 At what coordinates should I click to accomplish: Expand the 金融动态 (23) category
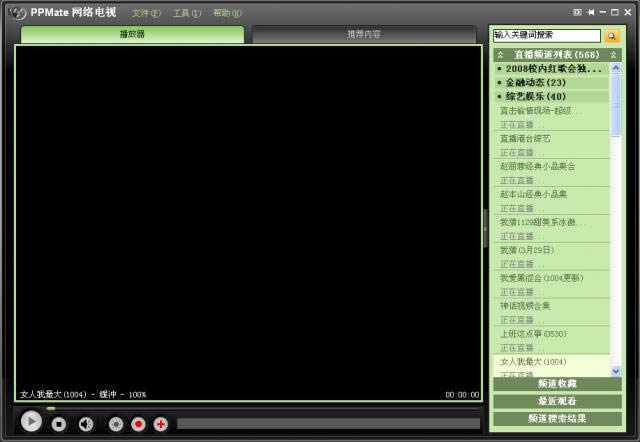(552, 82)
